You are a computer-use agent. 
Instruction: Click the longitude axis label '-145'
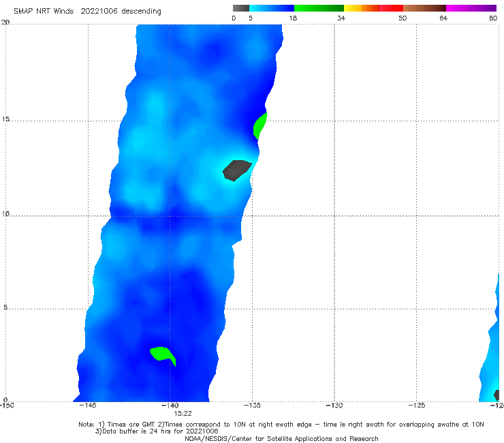click(x=87, y=405)
